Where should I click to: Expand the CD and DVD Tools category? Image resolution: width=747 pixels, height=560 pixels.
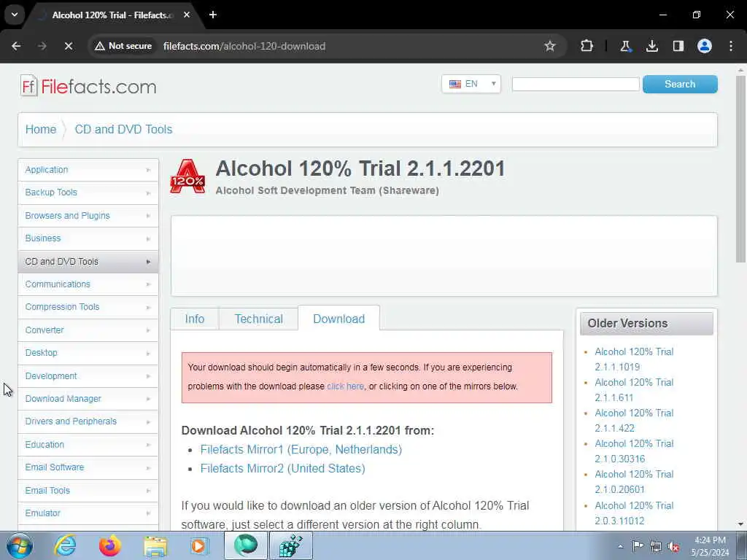88,262
